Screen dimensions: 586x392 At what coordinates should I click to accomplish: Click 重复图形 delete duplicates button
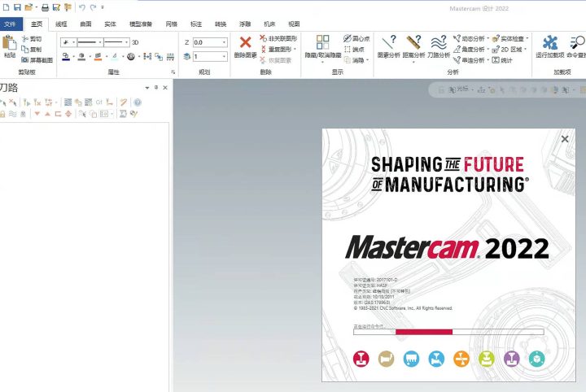click(278, 50)
